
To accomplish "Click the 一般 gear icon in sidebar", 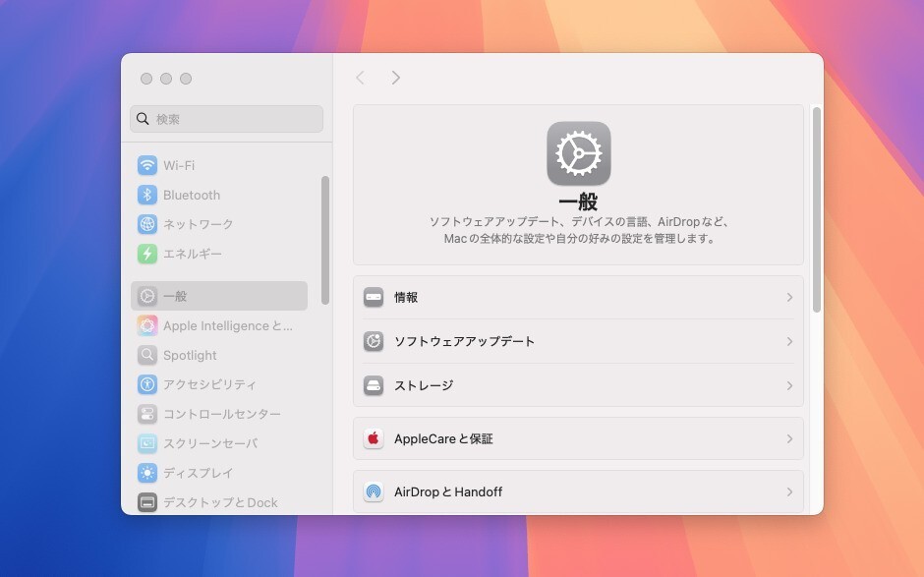I will click(147, 296).
